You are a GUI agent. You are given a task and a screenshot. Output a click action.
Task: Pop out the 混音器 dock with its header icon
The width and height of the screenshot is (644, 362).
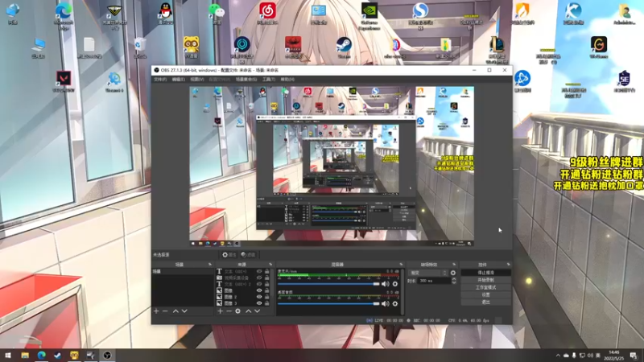click(401, 265)
